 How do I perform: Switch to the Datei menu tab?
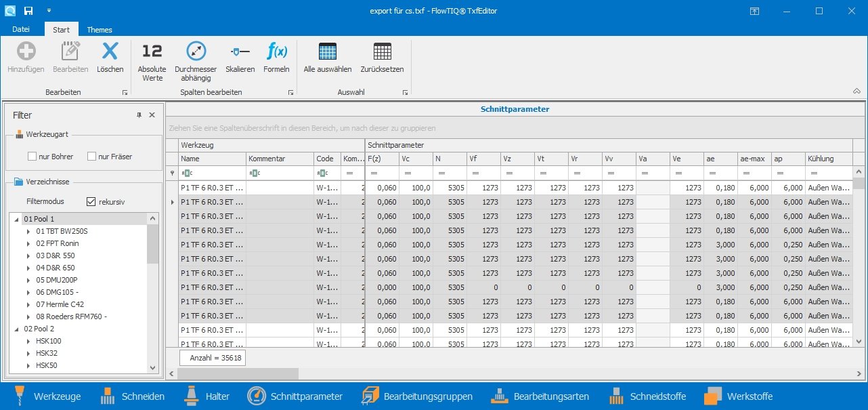click(x=21, y=30)
